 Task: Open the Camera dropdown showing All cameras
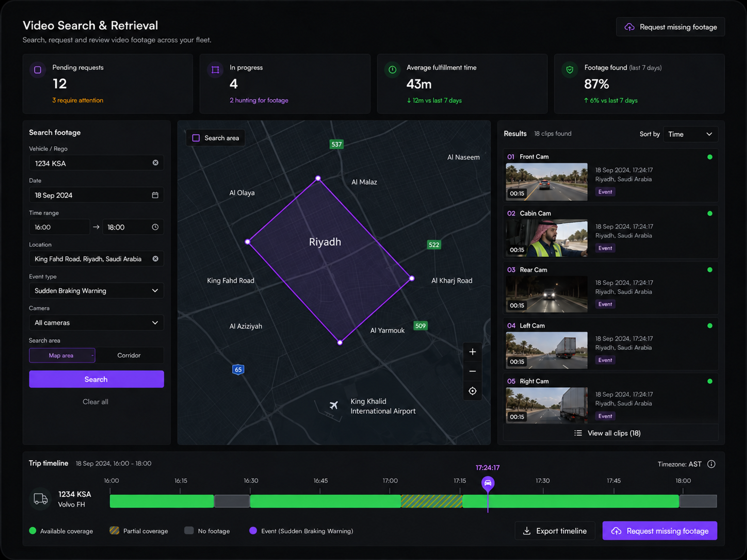96,323
